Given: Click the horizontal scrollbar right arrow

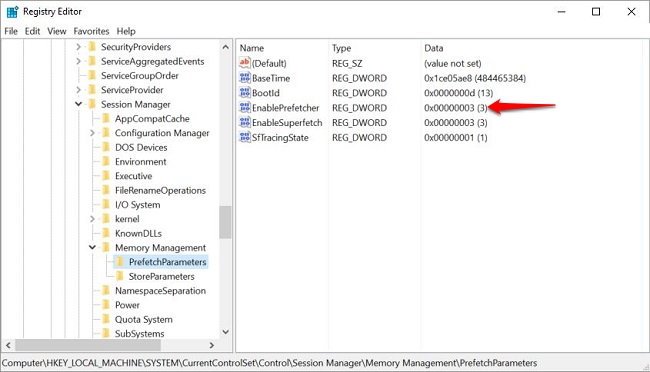Looking at the screenshot, I should click(211, 345).
